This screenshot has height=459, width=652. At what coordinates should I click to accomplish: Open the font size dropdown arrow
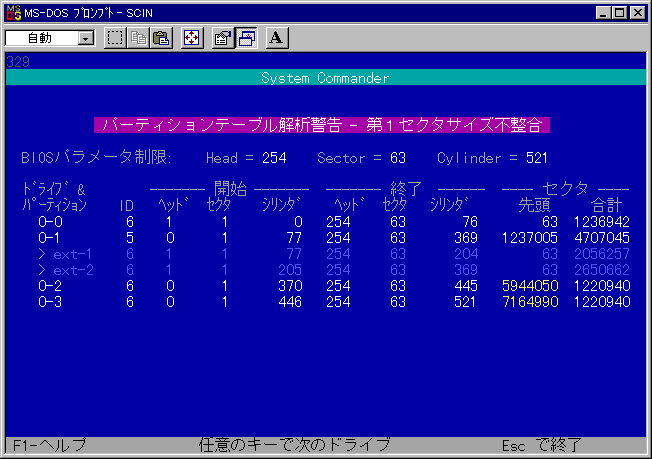[x=86, y=38]
